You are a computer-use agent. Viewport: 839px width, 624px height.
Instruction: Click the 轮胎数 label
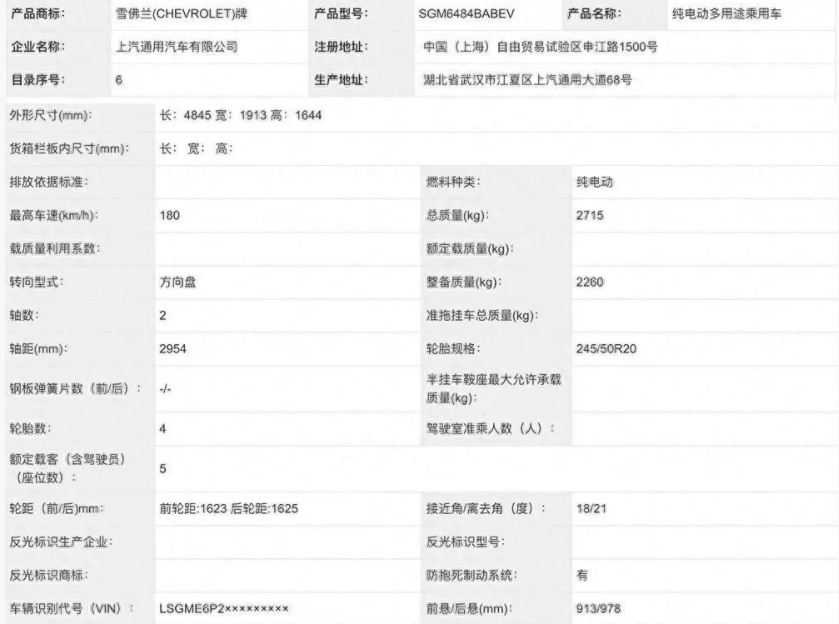pos(30,429)
